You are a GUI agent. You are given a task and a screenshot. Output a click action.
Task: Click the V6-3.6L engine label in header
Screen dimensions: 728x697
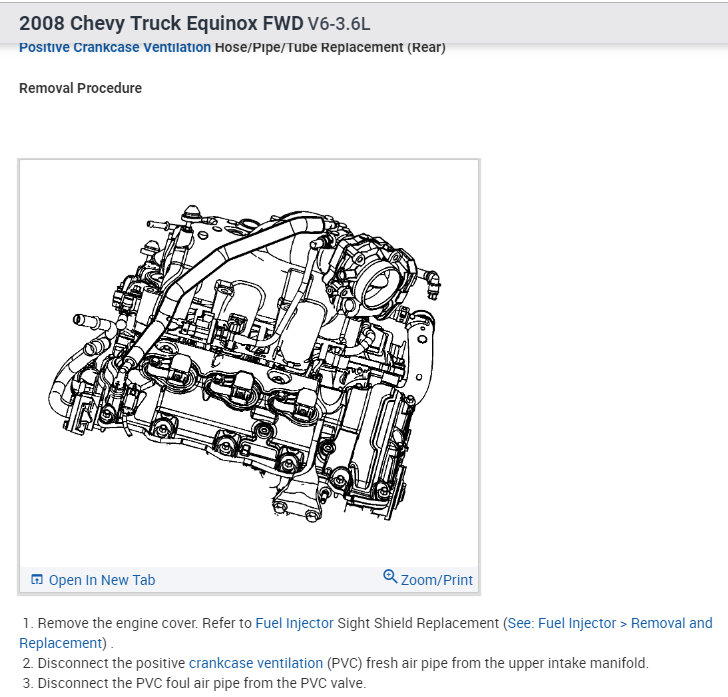(339, 24)
